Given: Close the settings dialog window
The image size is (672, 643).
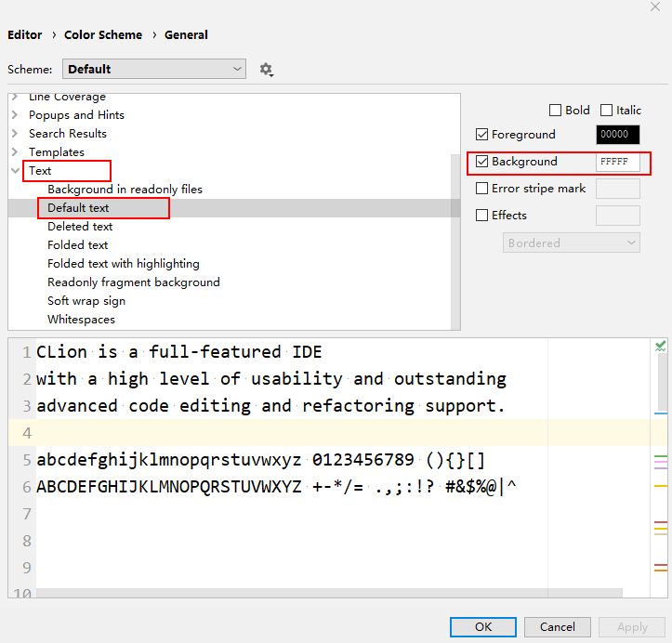Looking at the screenshot, I should coord(655,7).
